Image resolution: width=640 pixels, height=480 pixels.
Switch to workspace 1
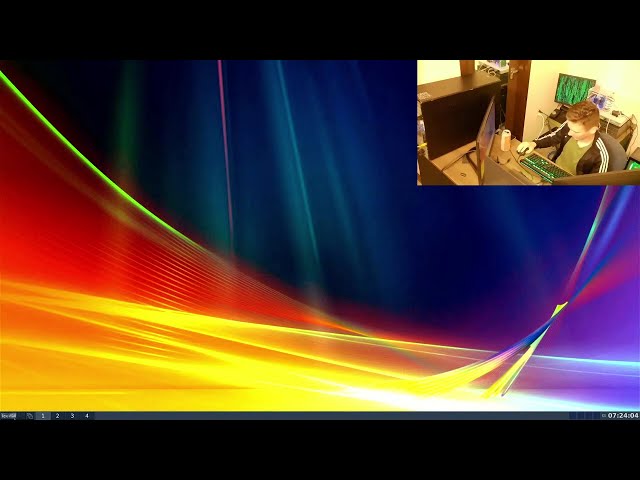[x=43, y=416]
